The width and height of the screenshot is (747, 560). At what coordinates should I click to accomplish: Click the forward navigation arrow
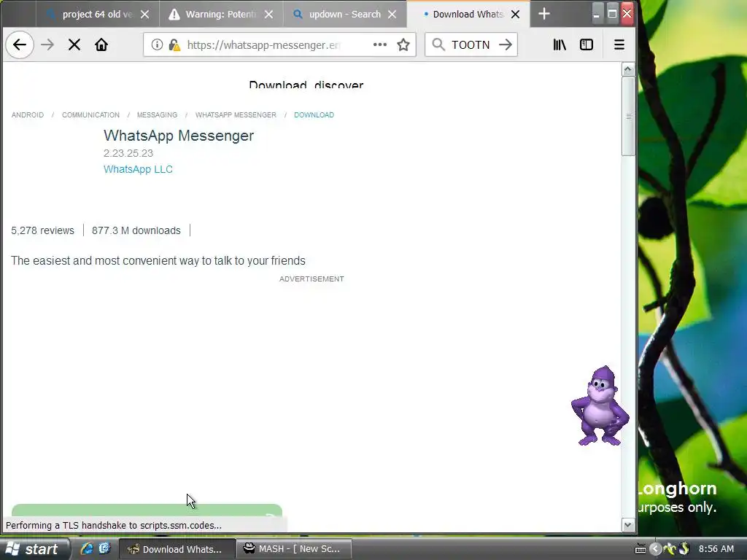[47, 44]
